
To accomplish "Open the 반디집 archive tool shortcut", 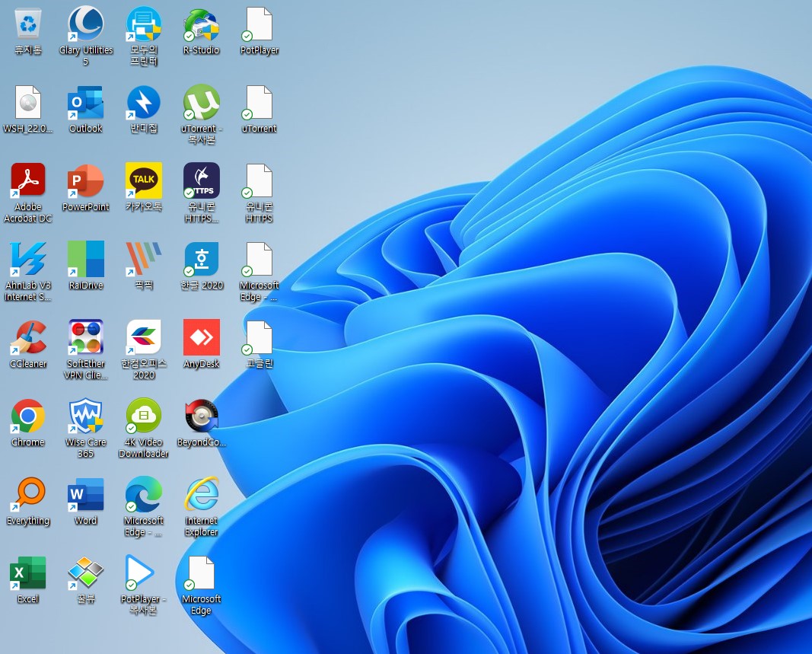I will [x=143, y=102].
